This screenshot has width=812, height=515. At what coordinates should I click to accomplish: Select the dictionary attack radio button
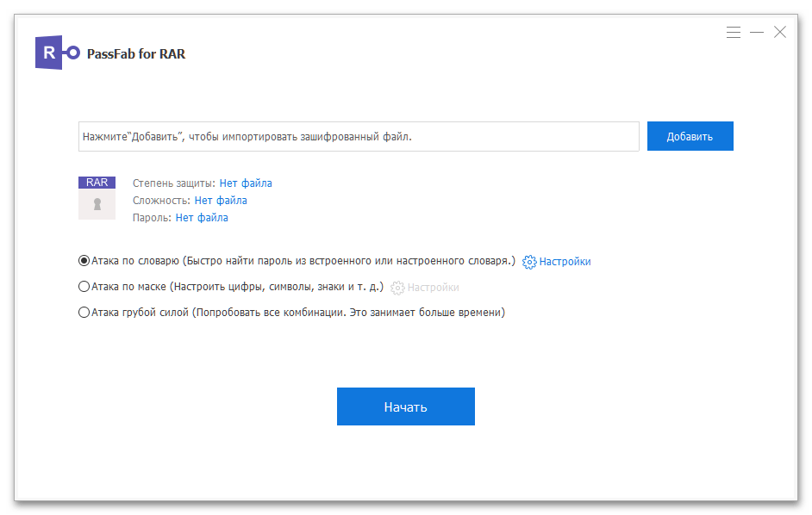click(x=84, y=260)
